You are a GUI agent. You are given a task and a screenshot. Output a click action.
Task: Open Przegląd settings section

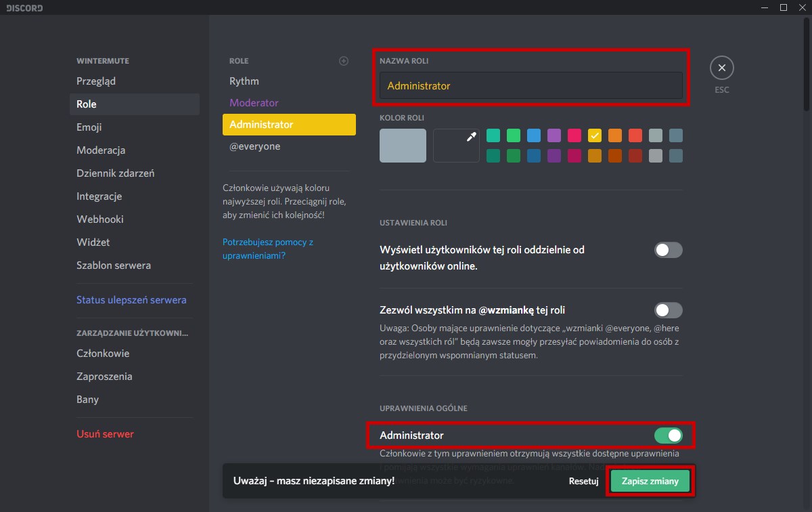coord(135,81)
